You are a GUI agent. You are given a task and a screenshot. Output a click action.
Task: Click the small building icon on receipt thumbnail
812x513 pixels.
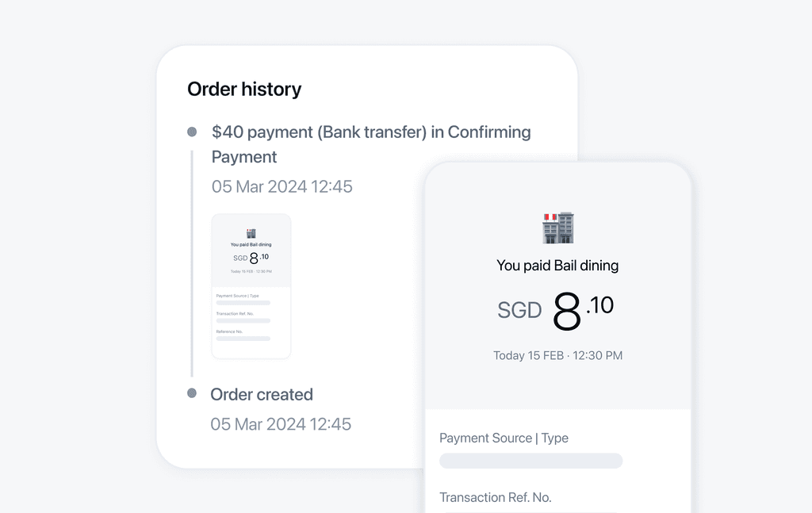click(x=251, y=233)
